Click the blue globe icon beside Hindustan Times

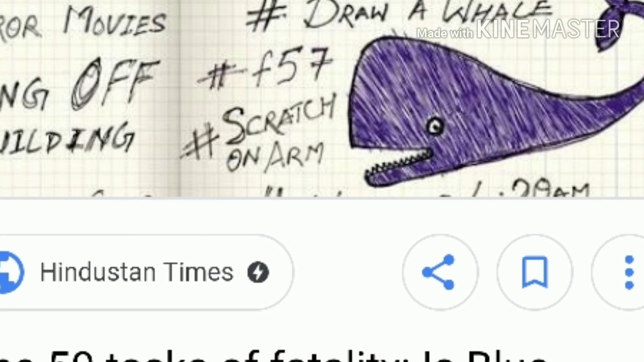(11, 272)
